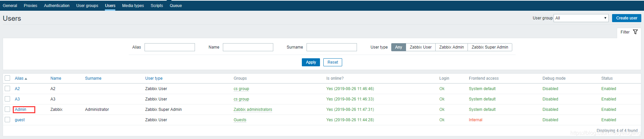Sort table by User type column

coord(154,78)
